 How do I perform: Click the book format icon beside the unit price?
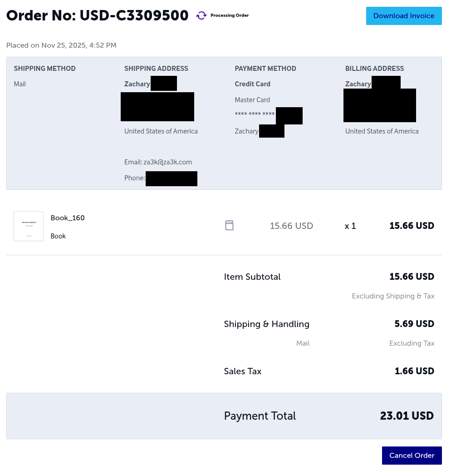pos(230,225)
